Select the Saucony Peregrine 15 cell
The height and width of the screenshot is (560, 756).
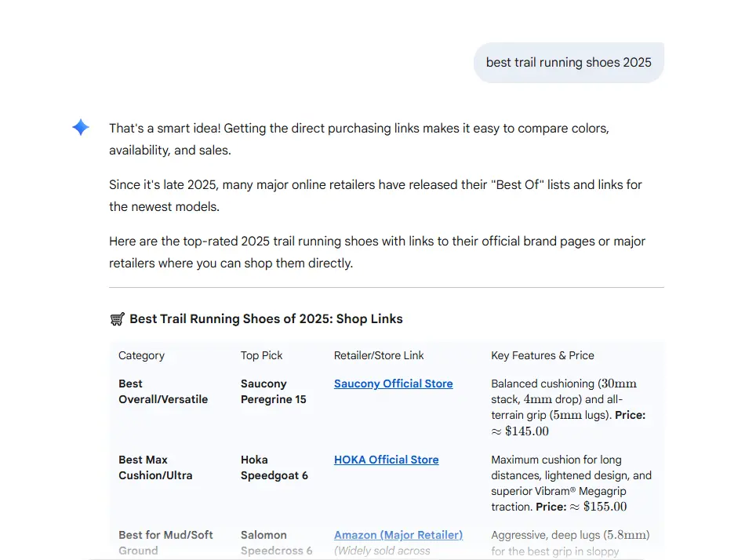pyautogui.click(x=273, y=391)
